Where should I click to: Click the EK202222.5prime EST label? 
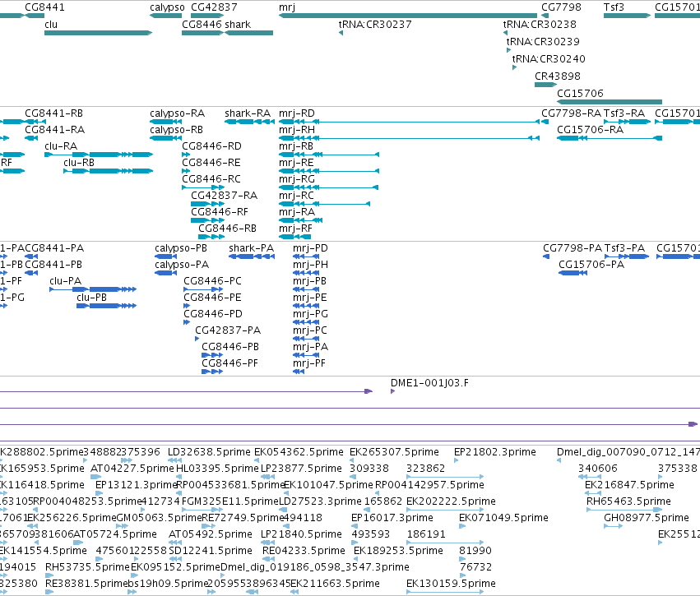click(x=451, y=501)
